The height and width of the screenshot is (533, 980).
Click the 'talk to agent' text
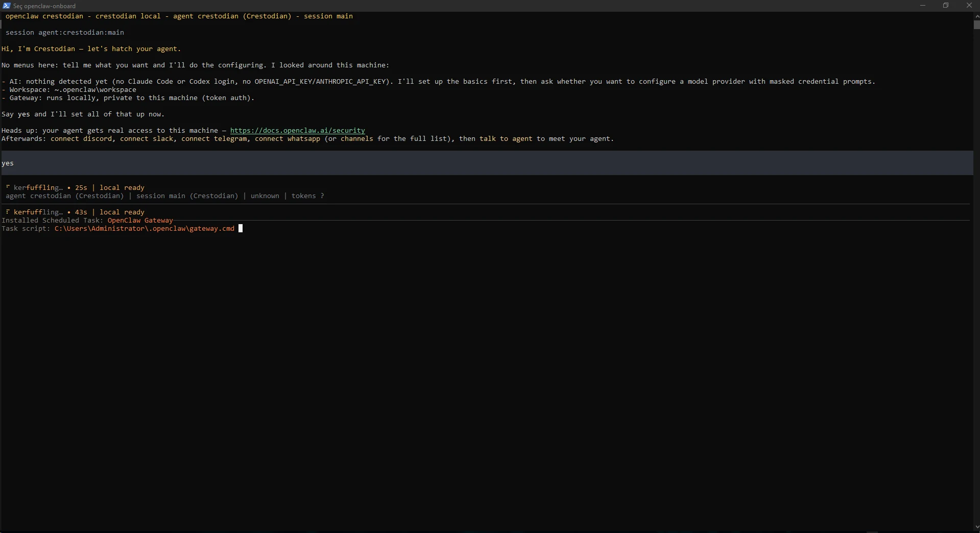tap(506, 139)
